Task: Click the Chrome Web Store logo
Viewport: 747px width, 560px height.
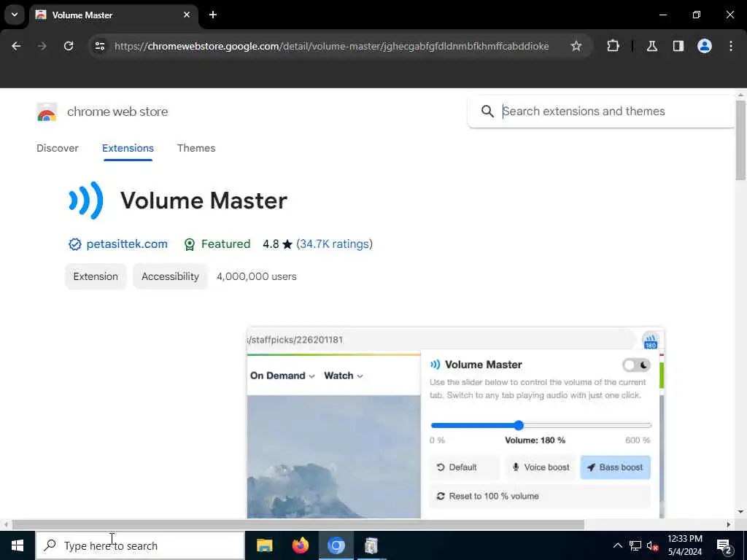Action: pos(47,112)
